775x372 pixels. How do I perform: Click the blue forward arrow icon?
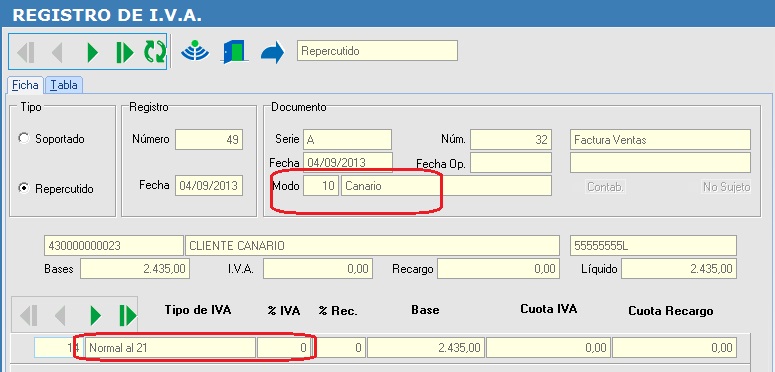tap(272, 52)
